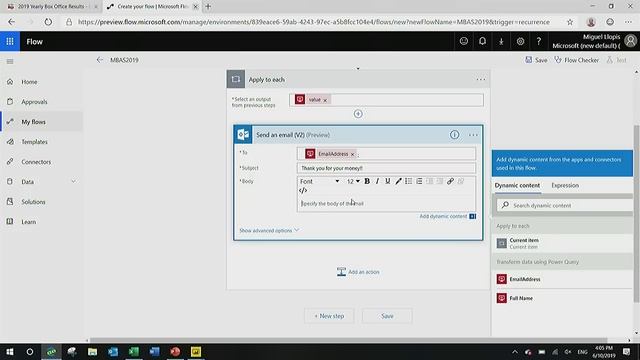The width and height of the screenshot is (640, 360).
Task: Open PowerPoint from the taskbar
Action: click(175, 352)
